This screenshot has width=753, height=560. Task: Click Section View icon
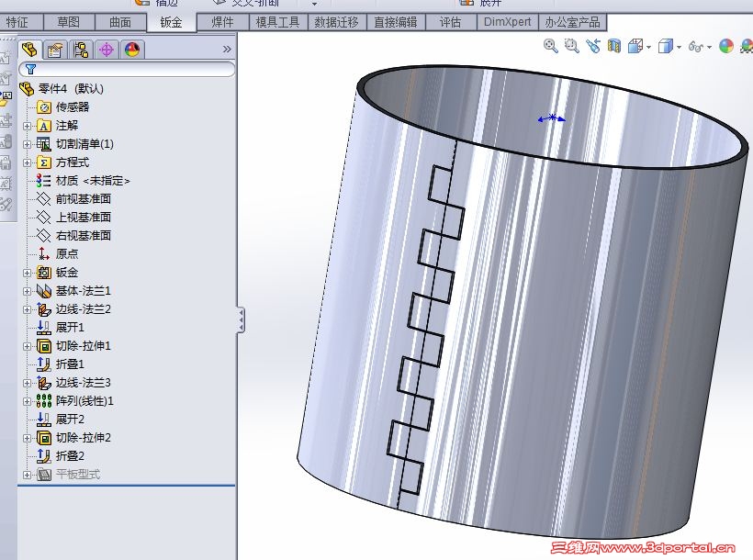pyautogui.click(x=614, y=46)
